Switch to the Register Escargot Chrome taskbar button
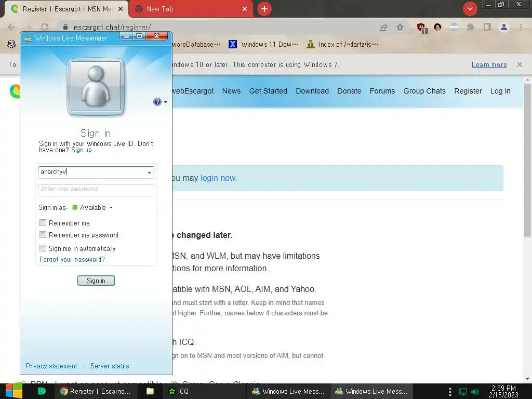Image resolution: width=532 pixels, height=399 pixels. 96,391
